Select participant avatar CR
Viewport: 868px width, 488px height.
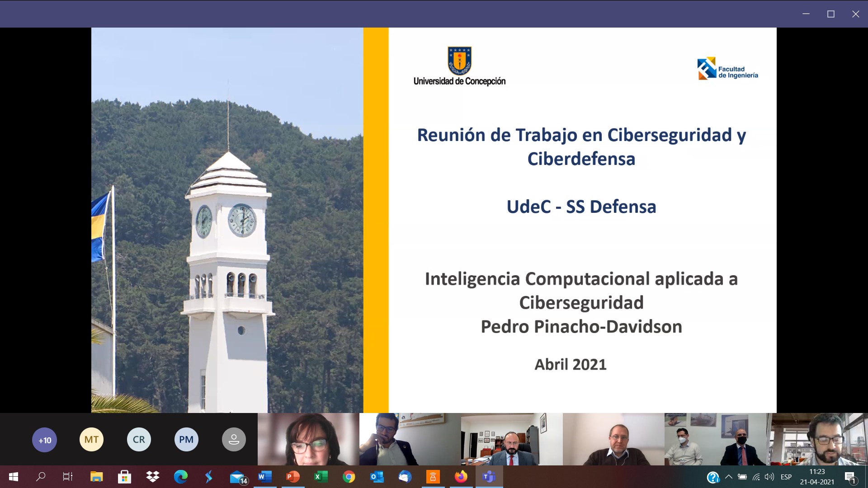[x=139, y=440]
